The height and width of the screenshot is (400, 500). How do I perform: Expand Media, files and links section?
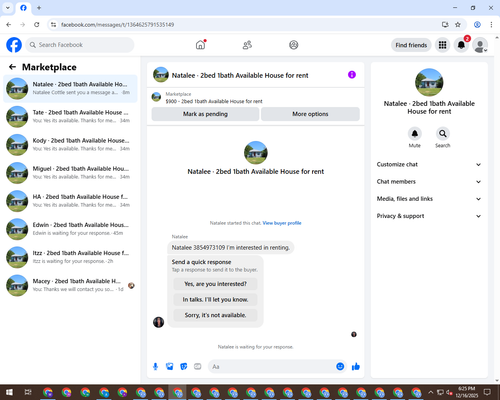429,199
